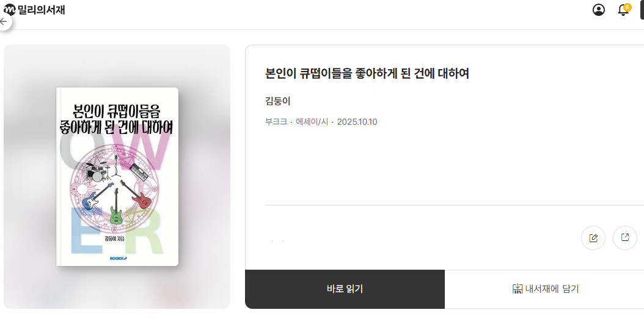The width and height of the screenshot is (644, 318).
Task: Open publisher 부크크 link
Action: 276,122
